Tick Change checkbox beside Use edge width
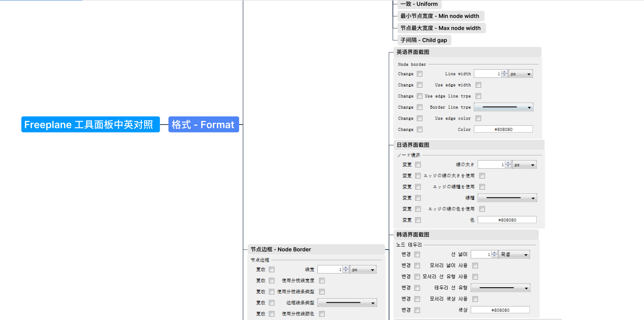The height and width of the screenshot is (320, 644). [x=420, y=85]
